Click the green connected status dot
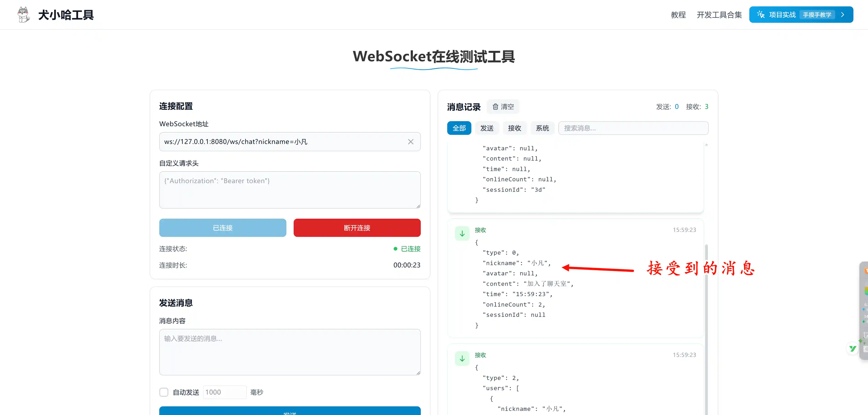 tap(395, 248)
